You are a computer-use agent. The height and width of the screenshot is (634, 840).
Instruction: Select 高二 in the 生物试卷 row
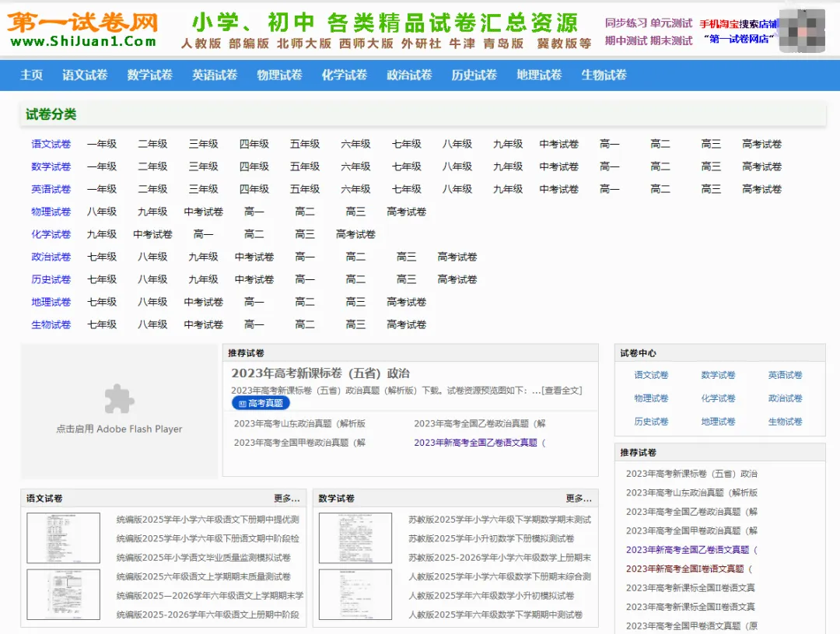305,324
